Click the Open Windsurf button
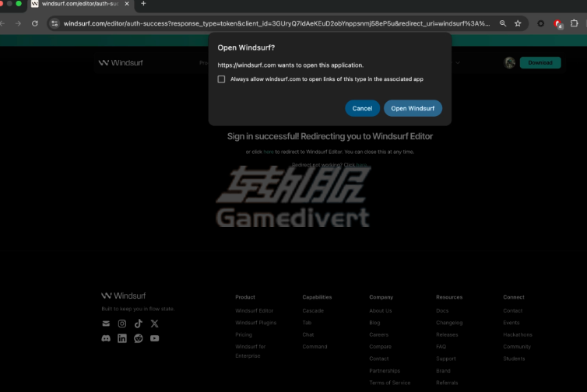This screenshot has width=587, height=392. (413, 108)
